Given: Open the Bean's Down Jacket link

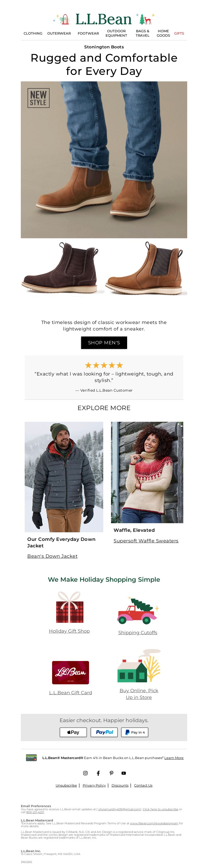Looking at the screenshot, I should coord(52,556).
